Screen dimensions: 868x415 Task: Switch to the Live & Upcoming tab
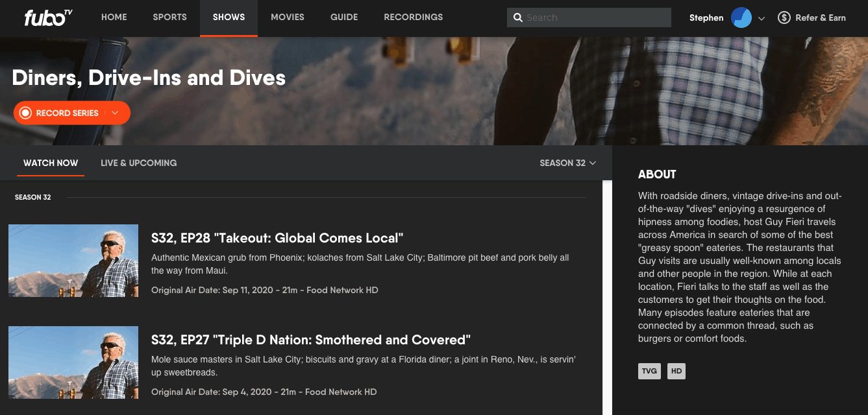[x=139, y=163]
